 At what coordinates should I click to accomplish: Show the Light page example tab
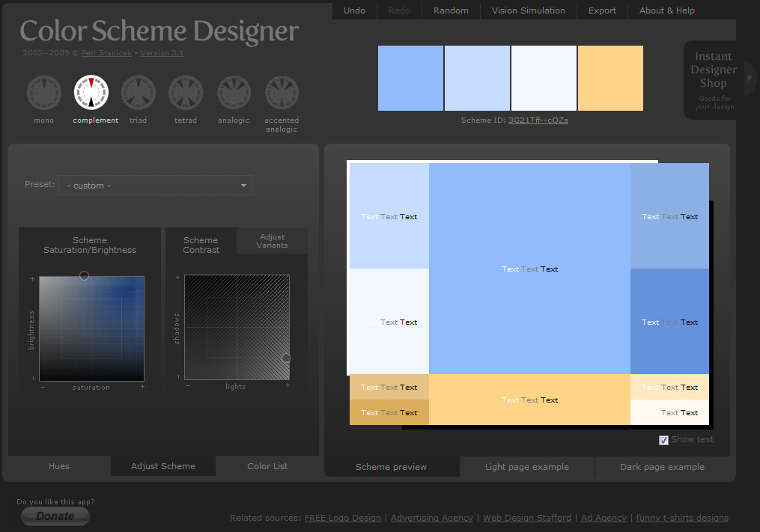pos(526,467)
